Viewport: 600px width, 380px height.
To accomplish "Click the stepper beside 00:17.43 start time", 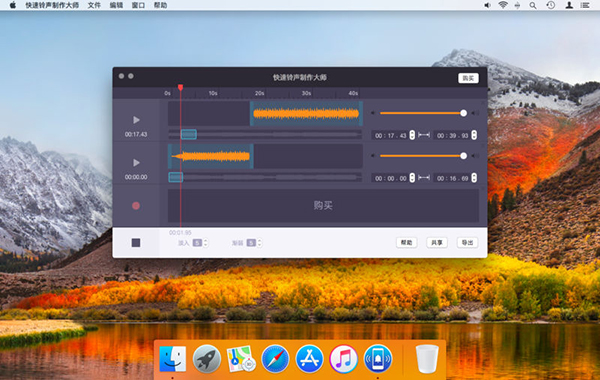I will [x=412, y=135].
